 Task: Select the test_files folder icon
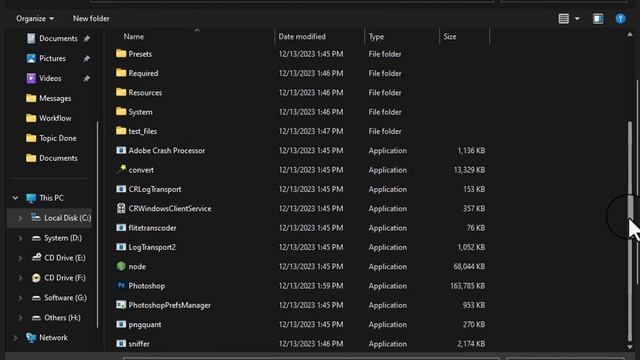point(121,131)
